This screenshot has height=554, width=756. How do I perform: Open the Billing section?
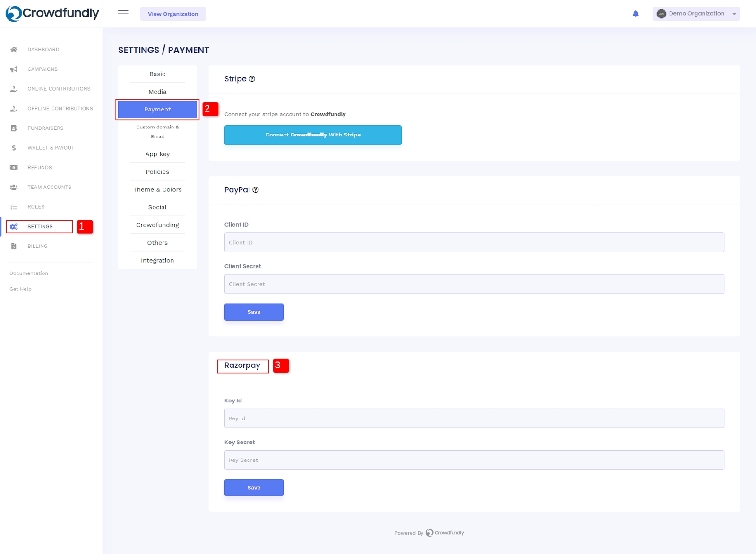[x=38, y=247]
